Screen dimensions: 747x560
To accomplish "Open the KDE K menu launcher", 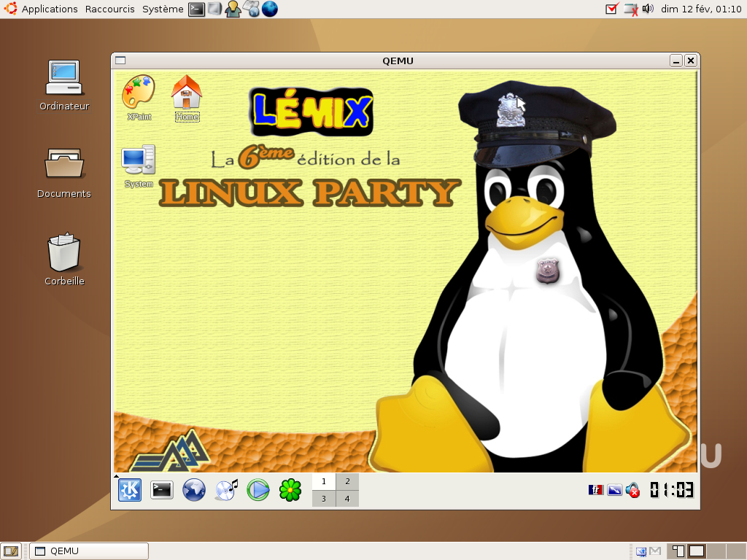I will click(130, 490).
